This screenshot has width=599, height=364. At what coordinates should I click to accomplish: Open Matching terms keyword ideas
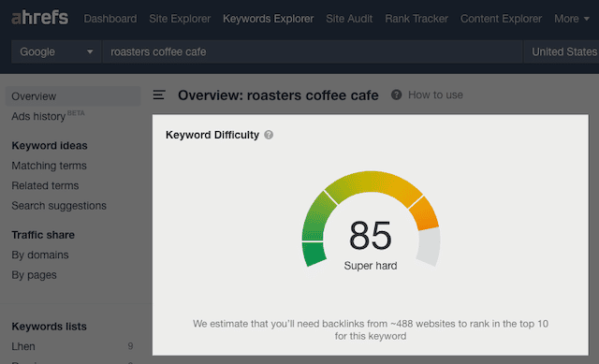pyautogui.click(x=49, y=166)
